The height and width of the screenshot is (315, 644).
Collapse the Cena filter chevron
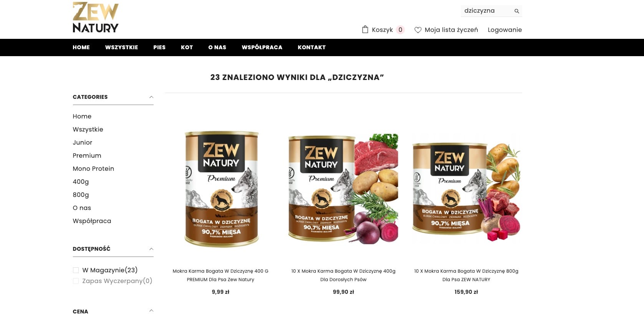click(151, 311)
